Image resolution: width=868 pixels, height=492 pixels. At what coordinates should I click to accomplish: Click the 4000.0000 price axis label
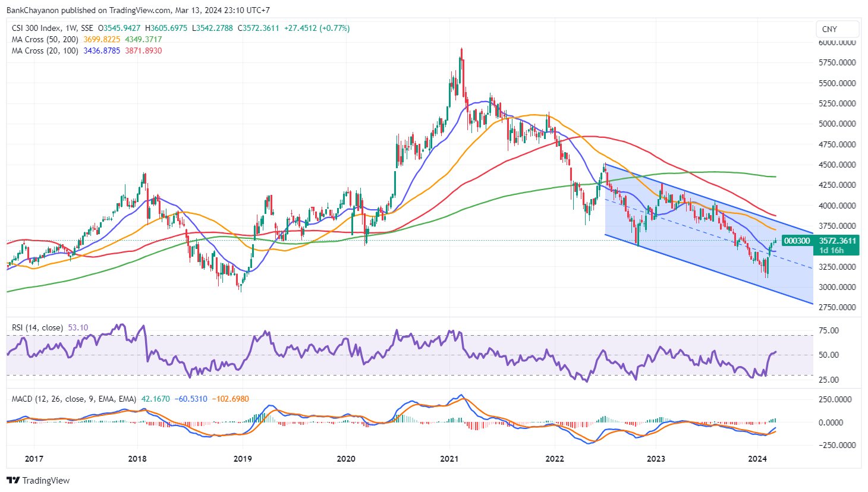(837, 206)
